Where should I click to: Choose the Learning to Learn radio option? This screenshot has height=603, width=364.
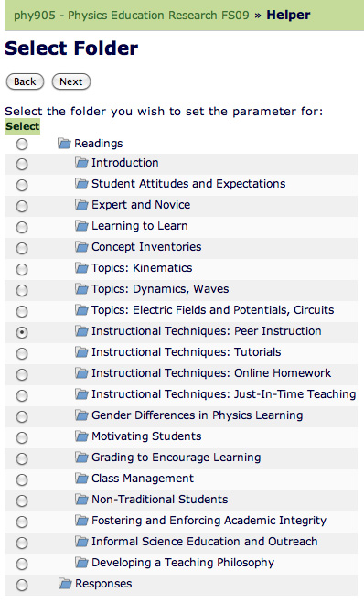[x=22, y=227]
